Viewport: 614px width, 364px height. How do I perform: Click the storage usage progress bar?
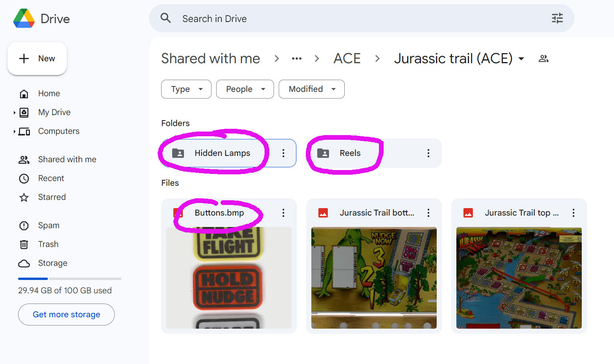pos(70,279)
